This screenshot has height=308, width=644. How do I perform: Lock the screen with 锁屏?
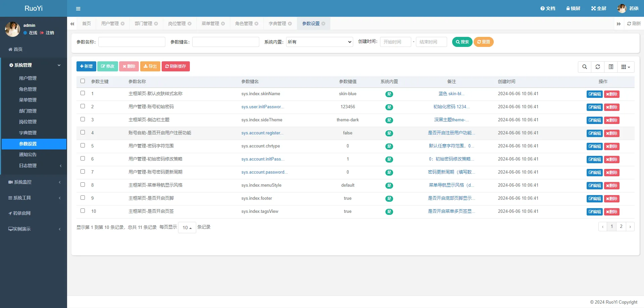point(573,8)
